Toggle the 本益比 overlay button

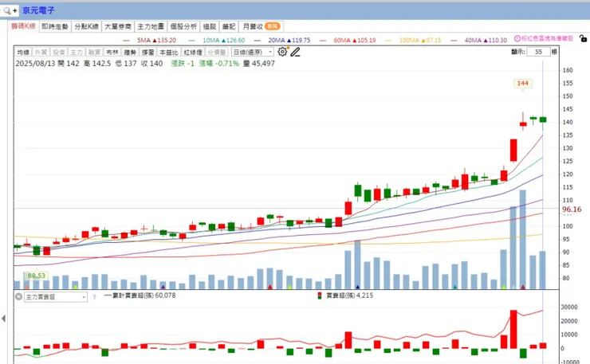[168, 52]
